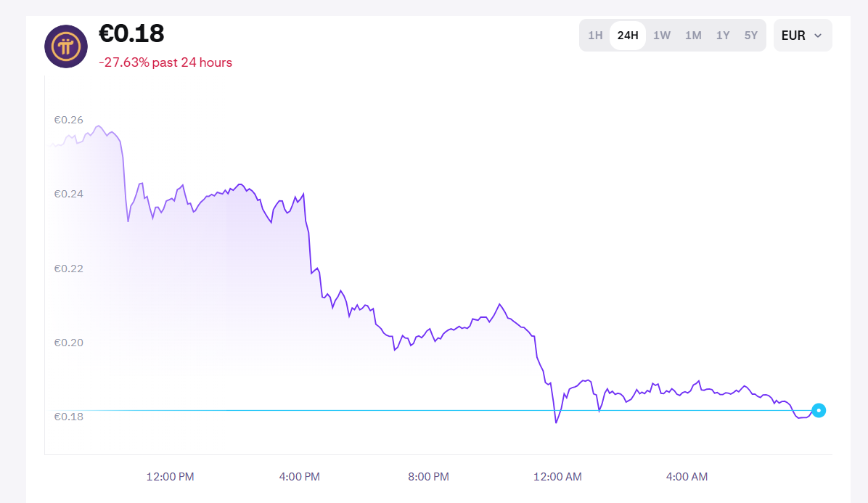Click the 12:00 AM time axis label

coord(557,477)
